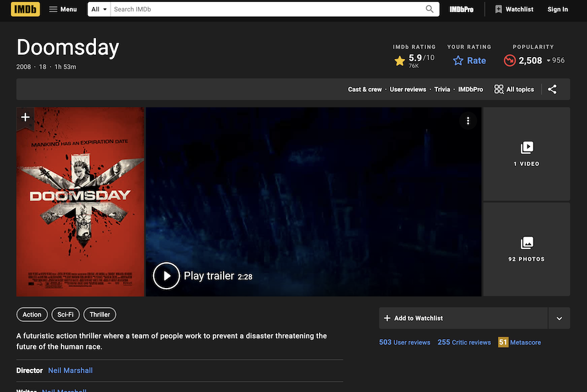Screen dimensions: 587x392
Task: Click the Watchlist bookmark icon in the header
Action: tap(498, 9)
